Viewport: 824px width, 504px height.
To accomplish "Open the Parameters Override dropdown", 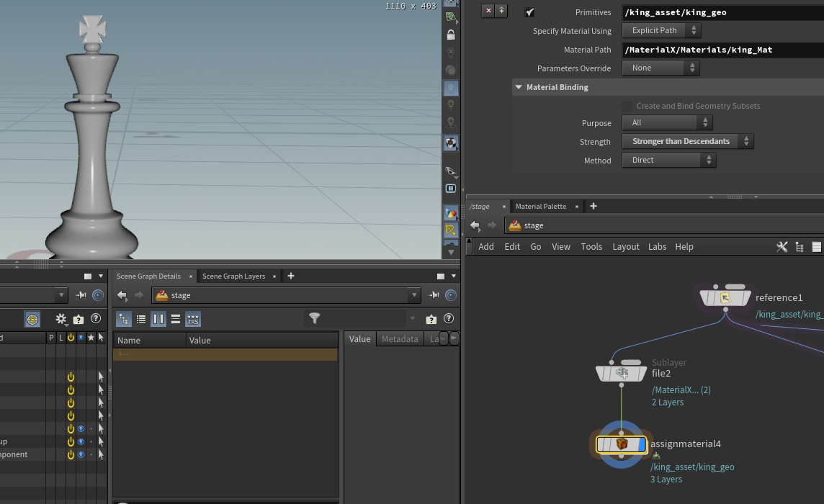I will click(660, 68).
